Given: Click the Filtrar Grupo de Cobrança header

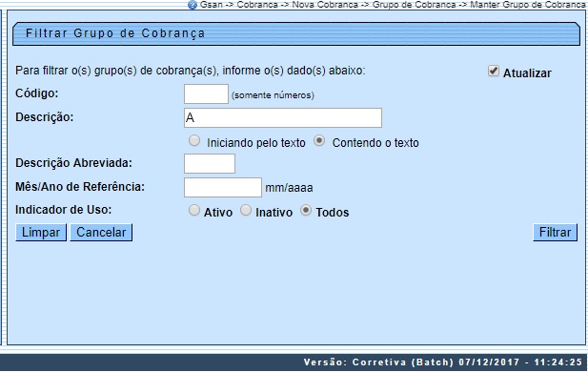Looking at the screenshot, I should [x=296, y=33].
